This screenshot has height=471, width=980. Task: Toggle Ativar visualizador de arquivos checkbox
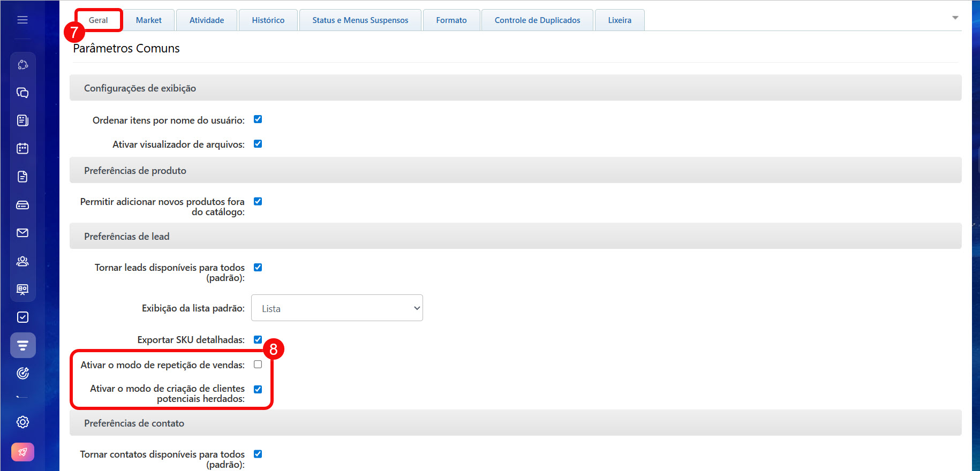[258, 144]
